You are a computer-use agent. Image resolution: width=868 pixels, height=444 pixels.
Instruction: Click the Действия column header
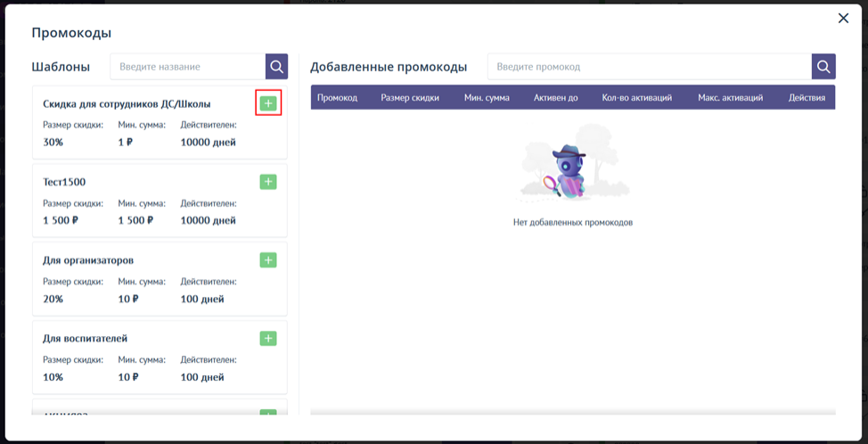[x=807, y=97]
